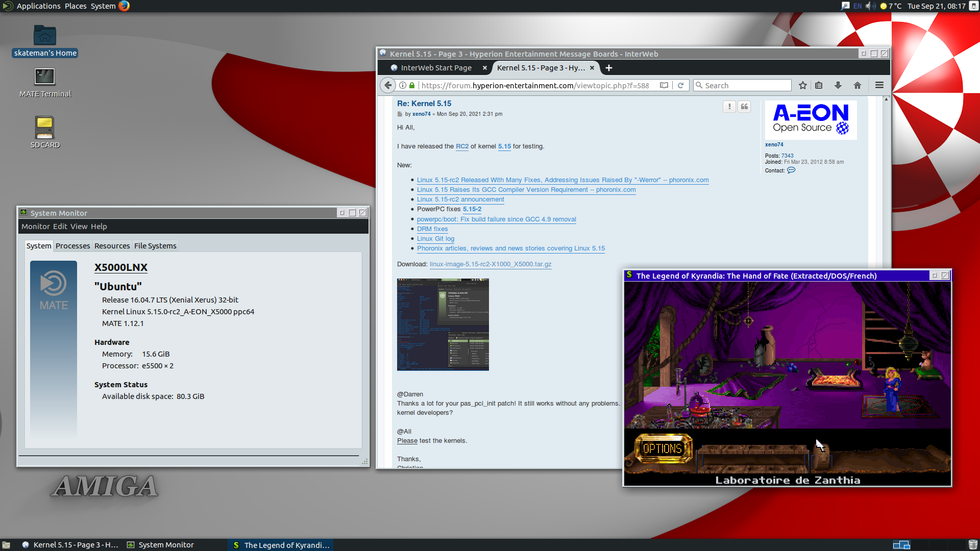Open Help menu in System Monitor

(x=99, y=227)
